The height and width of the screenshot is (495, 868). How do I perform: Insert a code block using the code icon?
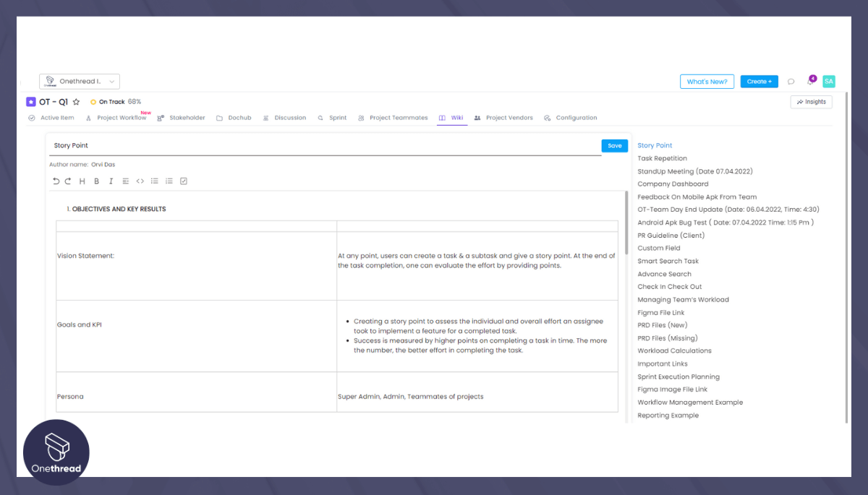click(x=140, y=181)
